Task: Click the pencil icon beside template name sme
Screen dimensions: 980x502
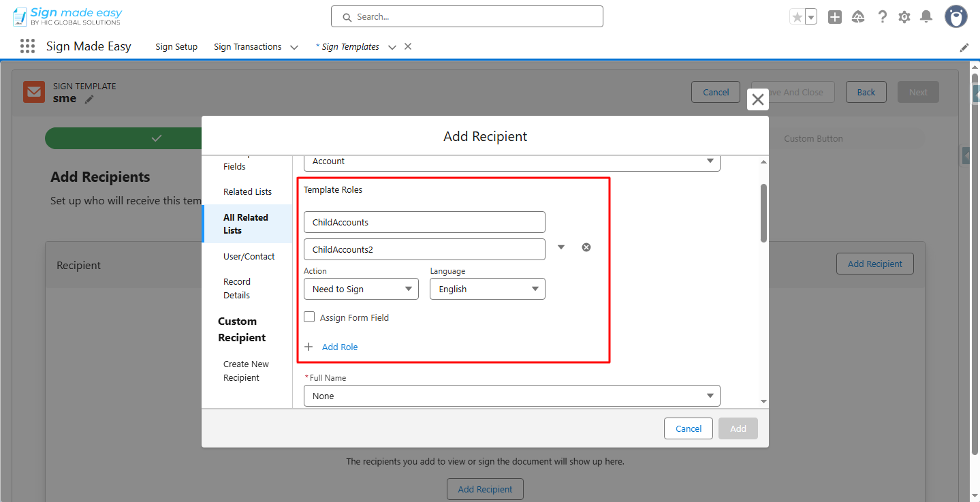Action: (89, 99)
